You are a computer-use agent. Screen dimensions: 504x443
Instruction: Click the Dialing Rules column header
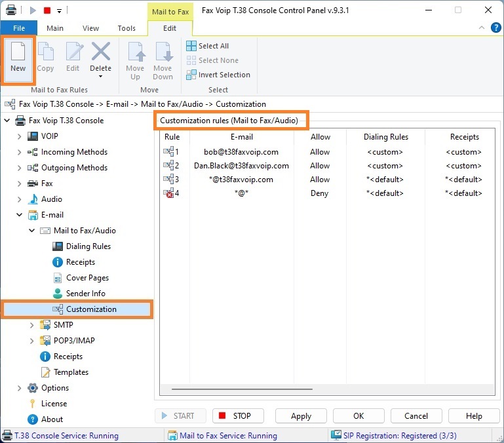386,137
